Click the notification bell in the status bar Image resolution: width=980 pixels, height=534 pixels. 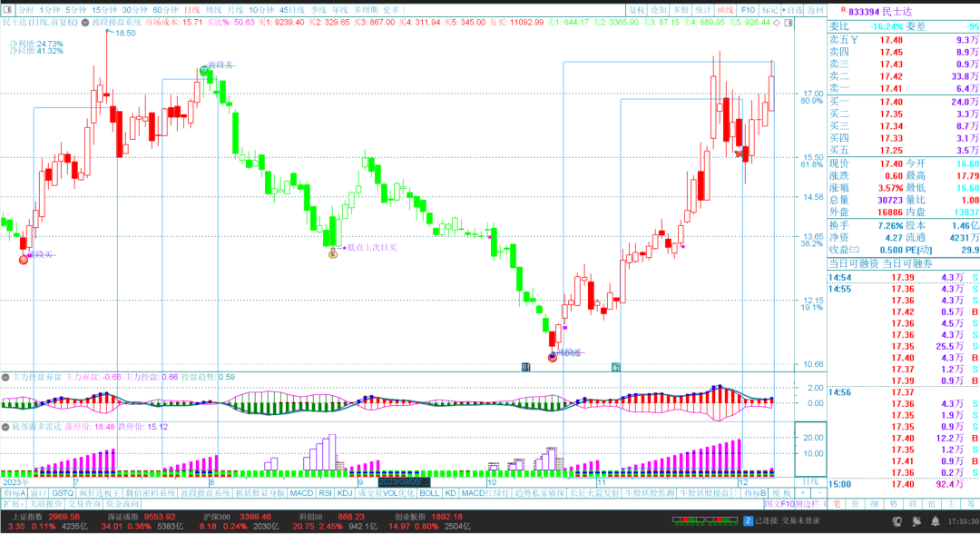coord(936,521)
